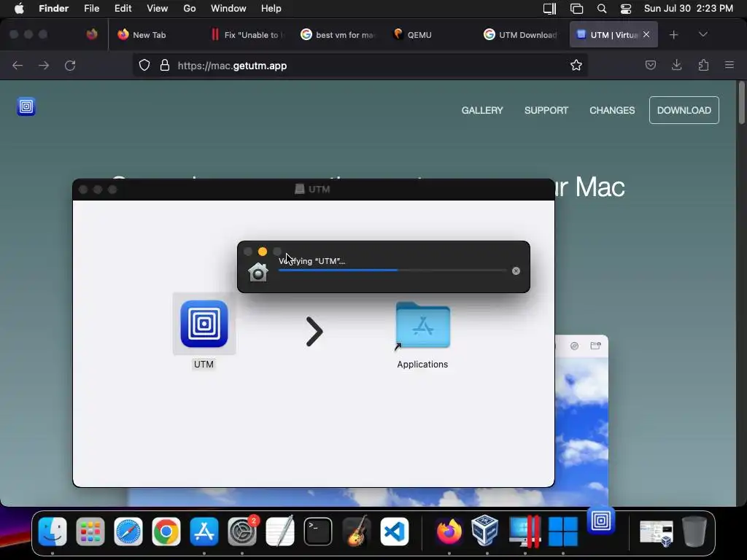Click the UTM icon in the Dock
The width and height of the screenshot is (747, 560).
click(x=601, y=521)
